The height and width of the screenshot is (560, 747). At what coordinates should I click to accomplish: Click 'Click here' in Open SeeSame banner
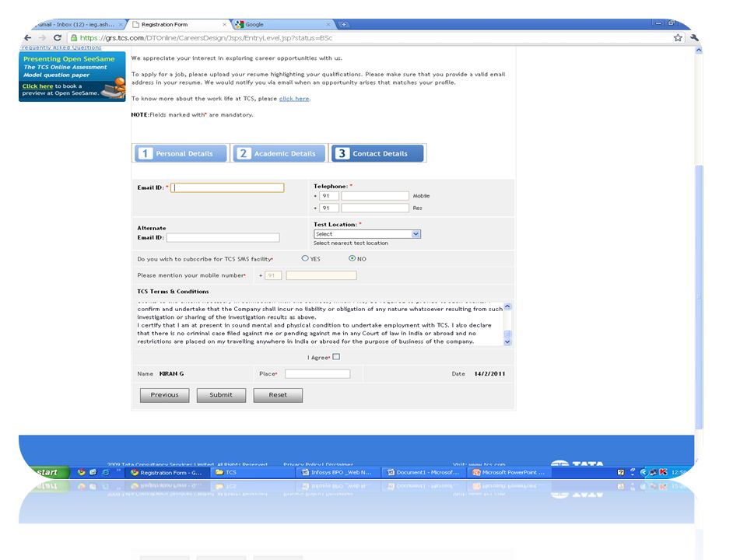coord(37,86)
